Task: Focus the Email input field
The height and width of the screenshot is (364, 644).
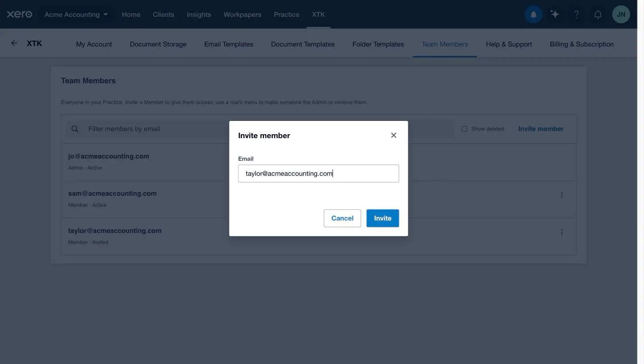Action: click(318, 174)
